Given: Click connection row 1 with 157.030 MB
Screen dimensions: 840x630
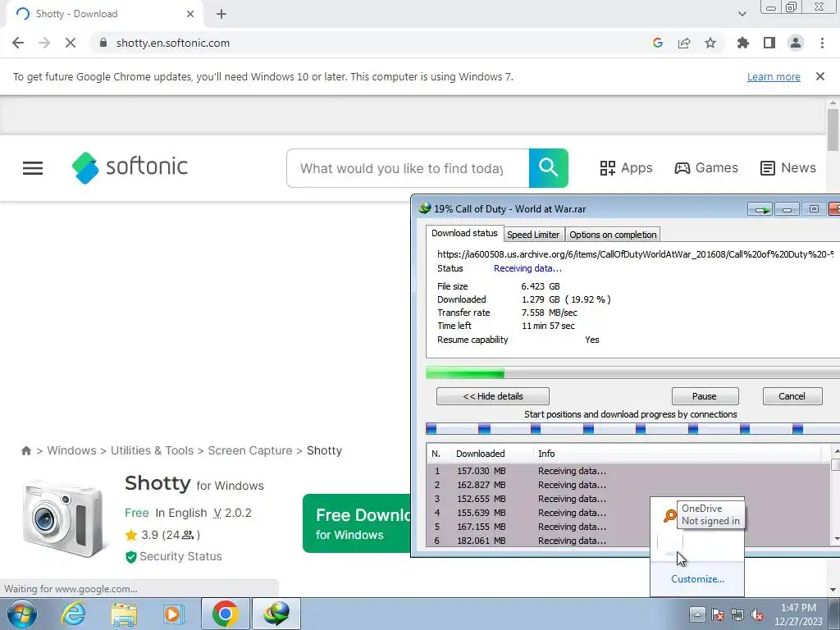Looking at the screenshot, I should [x=629, y=471].
